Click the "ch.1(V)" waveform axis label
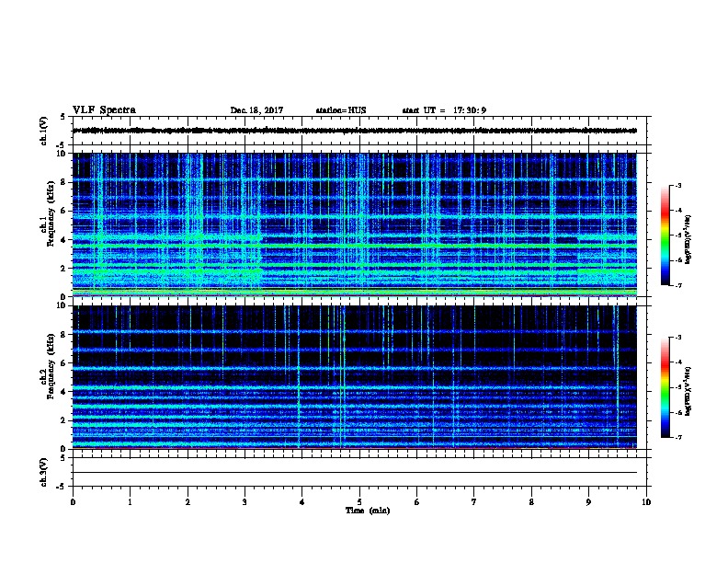This screenshot has width=728, height=563. click(x=43, y=131)
